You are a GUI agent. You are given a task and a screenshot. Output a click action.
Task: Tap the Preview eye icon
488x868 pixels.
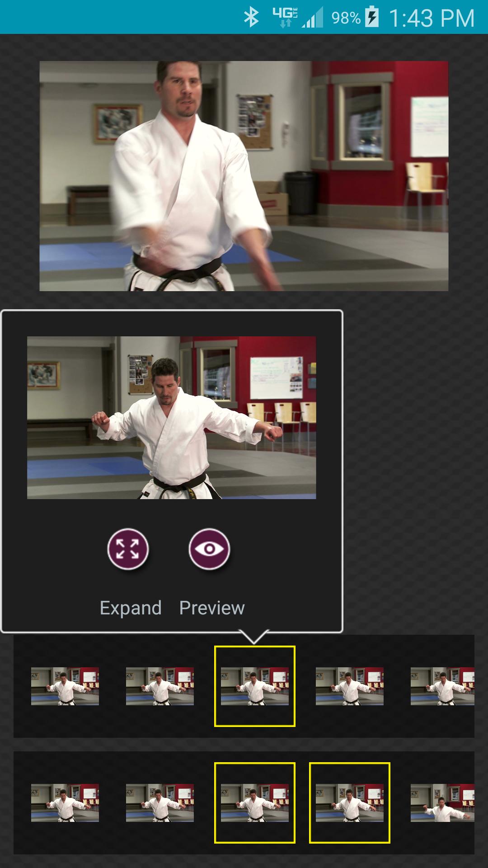209,549
